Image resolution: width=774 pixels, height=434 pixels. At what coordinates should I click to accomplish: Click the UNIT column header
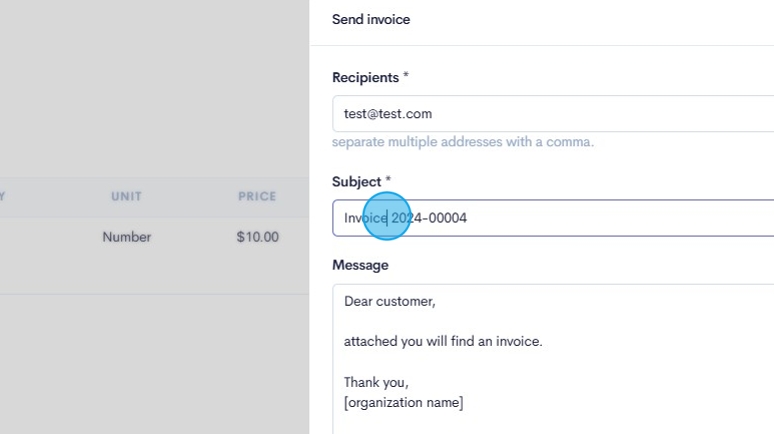pyautogui.click(x=126, y=197)
